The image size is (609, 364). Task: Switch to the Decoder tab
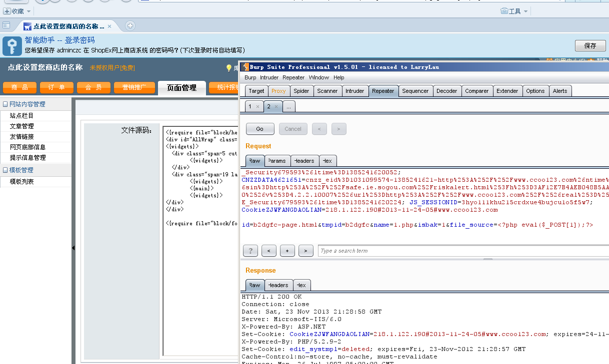[446, 91]
